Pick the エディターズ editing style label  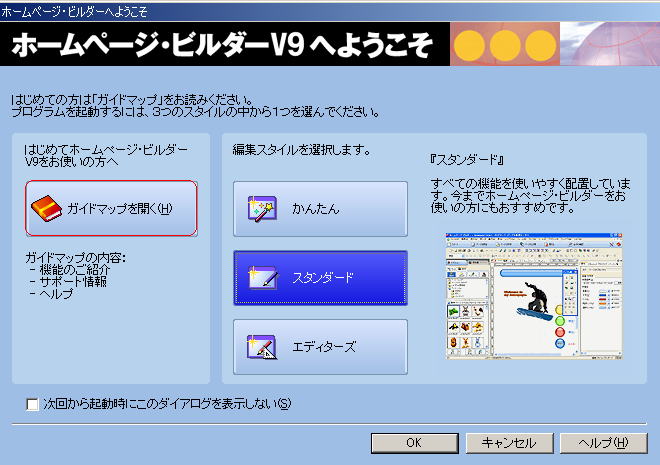tap(322, 347)
